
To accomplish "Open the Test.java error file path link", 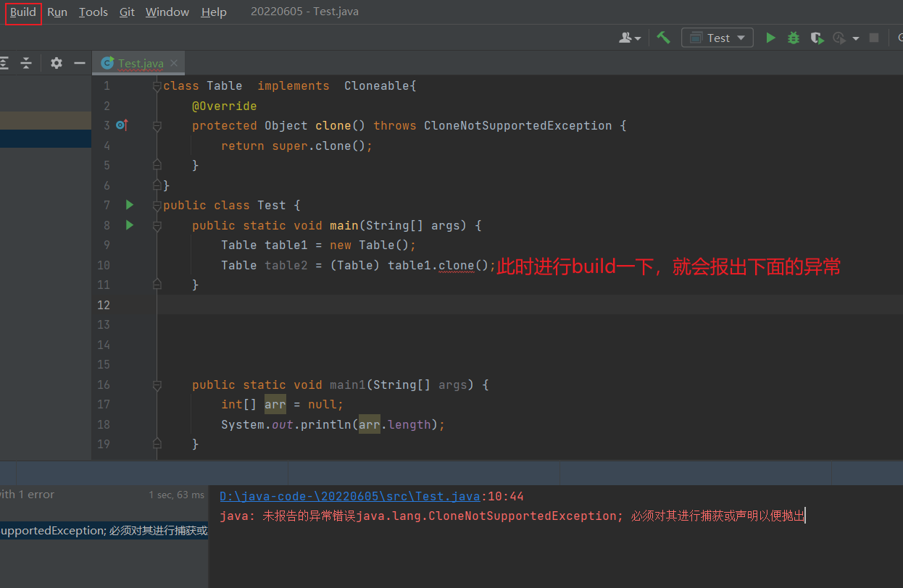I will pos(350,497).
